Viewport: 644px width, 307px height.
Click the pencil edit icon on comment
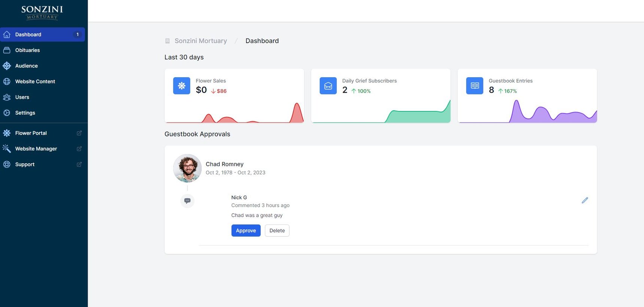(x=584, y=201)
